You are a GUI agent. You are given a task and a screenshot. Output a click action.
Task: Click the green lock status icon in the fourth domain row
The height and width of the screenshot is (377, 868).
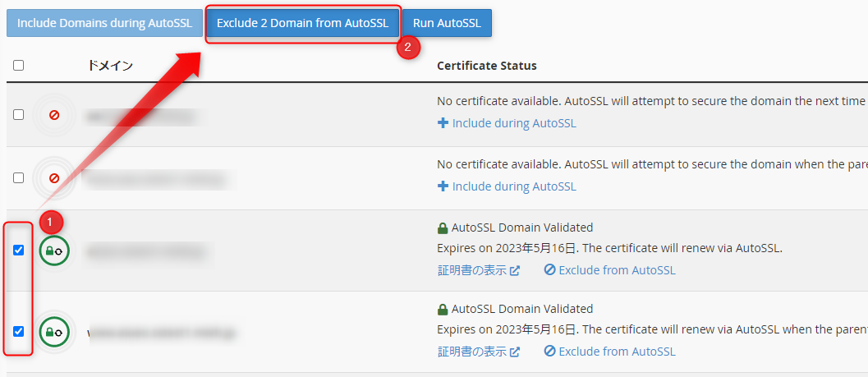(x=54, y=332)
